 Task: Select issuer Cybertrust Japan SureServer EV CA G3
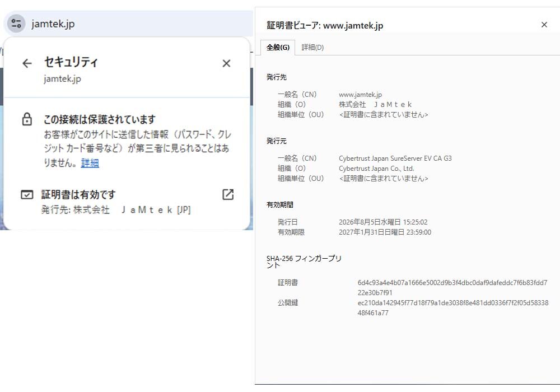pyautogui.click(x=395, y=158)
